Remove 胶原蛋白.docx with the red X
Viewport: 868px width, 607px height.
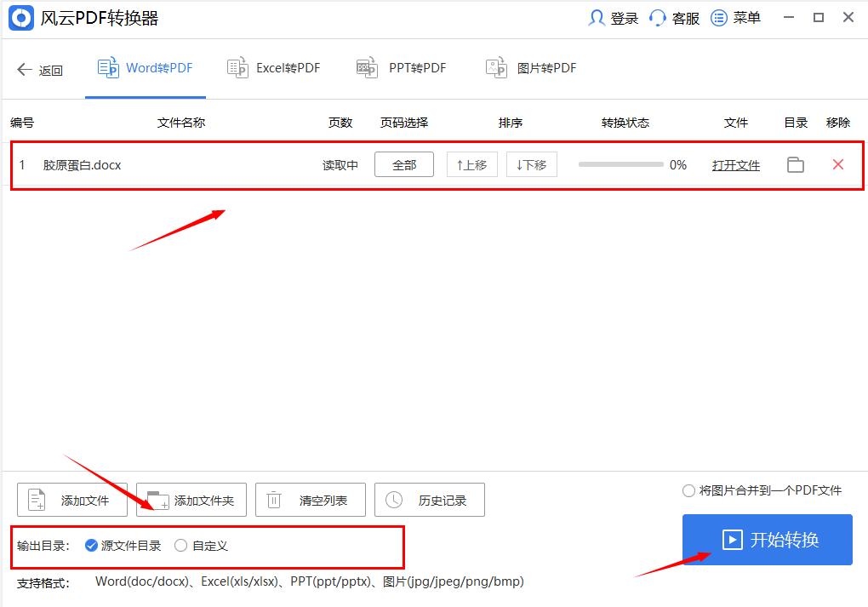[x=838, y=165]
